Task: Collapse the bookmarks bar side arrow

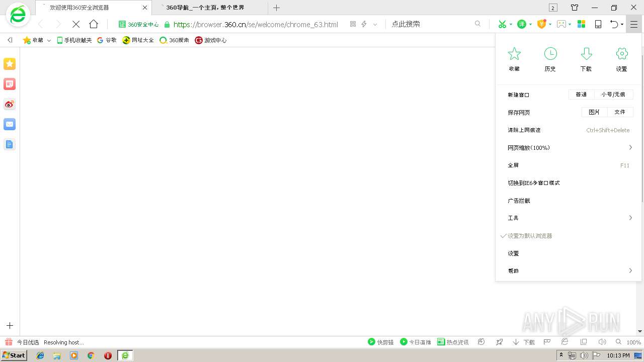Action: 10,40
